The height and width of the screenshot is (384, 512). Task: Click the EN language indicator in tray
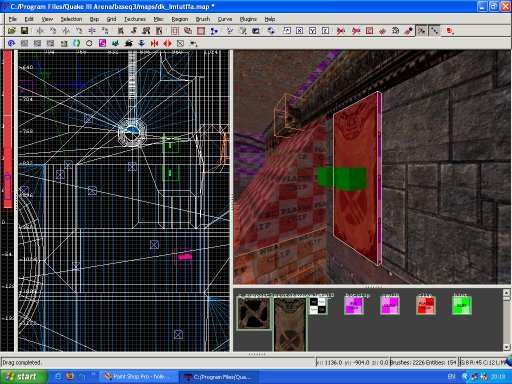pyautogui.click(x=451, y=377)
